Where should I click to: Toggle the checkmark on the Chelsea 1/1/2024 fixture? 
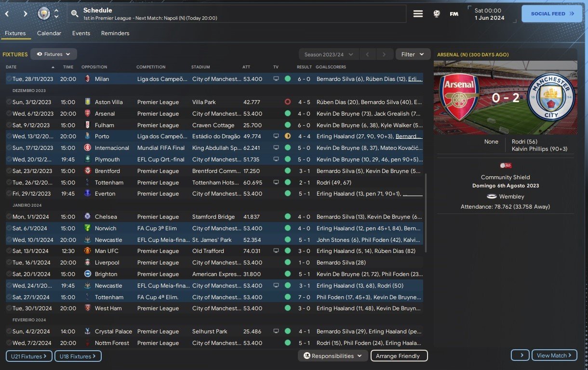[9, 217]
